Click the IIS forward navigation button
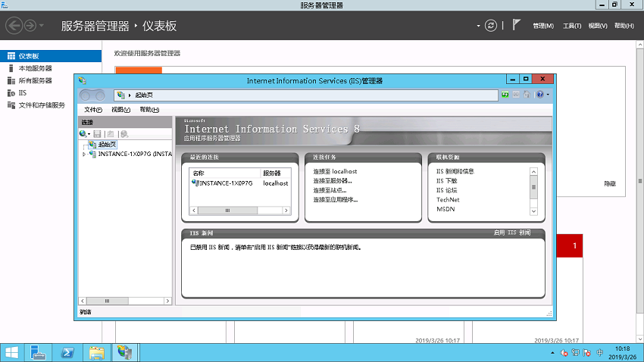644x362 pixels. click(x=100, y=95)
